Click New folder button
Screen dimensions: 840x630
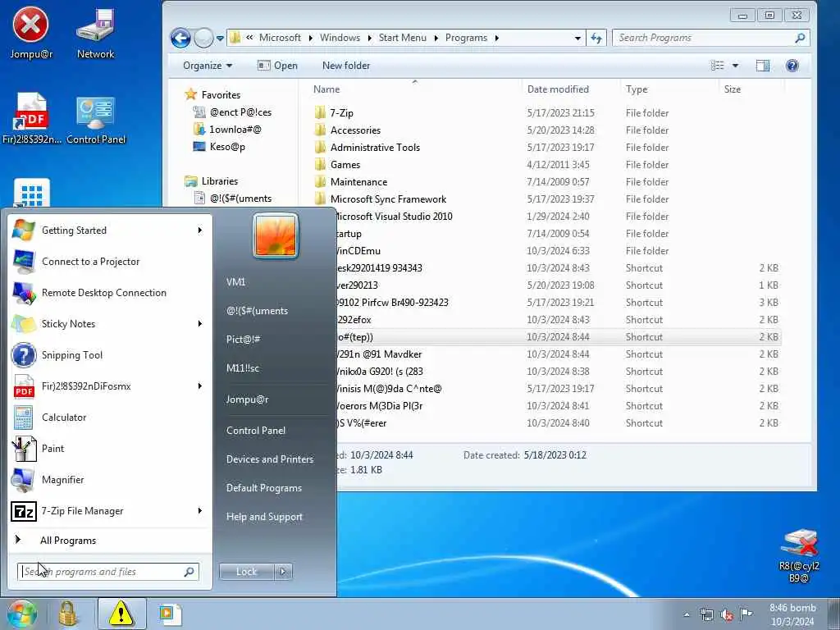pyautogui.click(x=346, y=66)
